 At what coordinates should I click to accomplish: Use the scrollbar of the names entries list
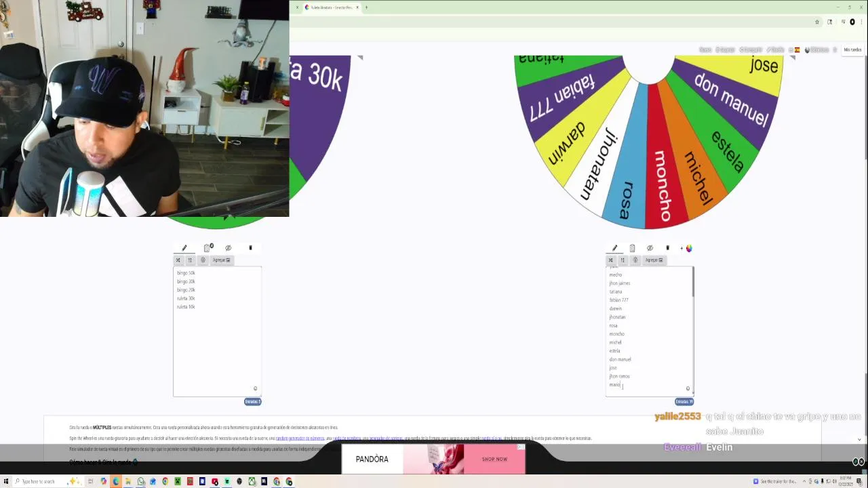[692, 282]
